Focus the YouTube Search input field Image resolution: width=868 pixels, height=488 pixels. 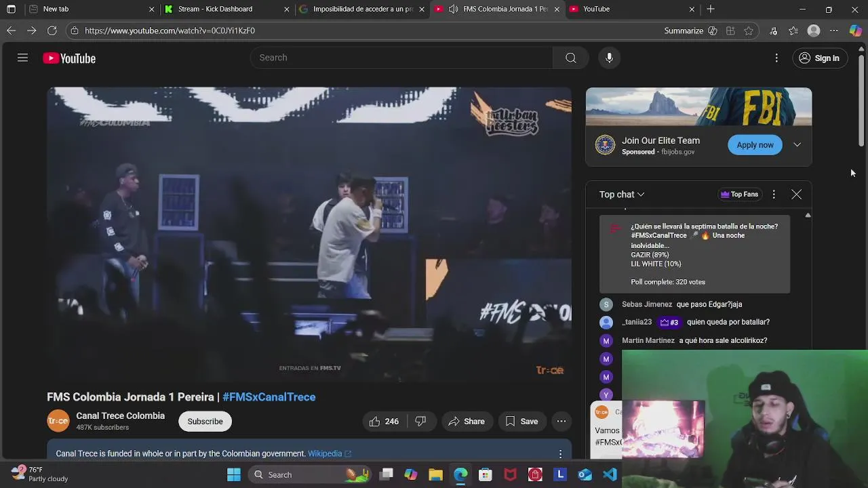[401, 58]
